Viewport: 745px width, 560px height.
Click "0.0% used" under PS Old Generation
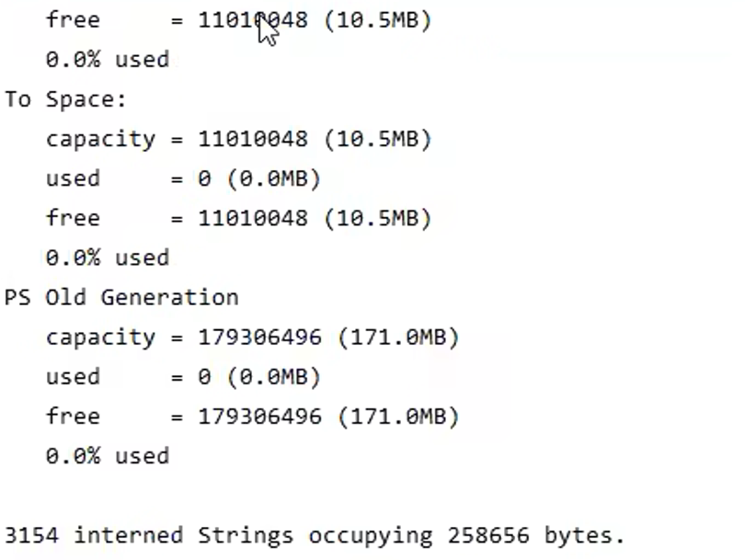(108, 456)
